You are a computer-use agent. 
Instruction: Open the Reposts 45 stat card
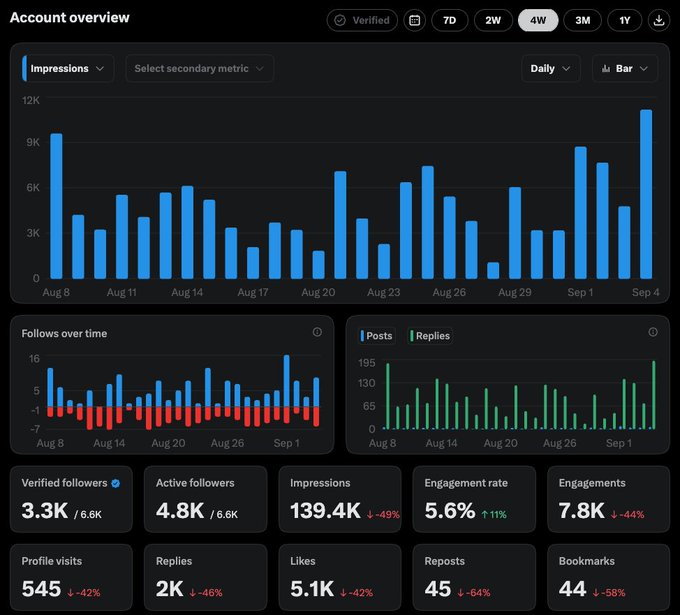pos(474,577)
